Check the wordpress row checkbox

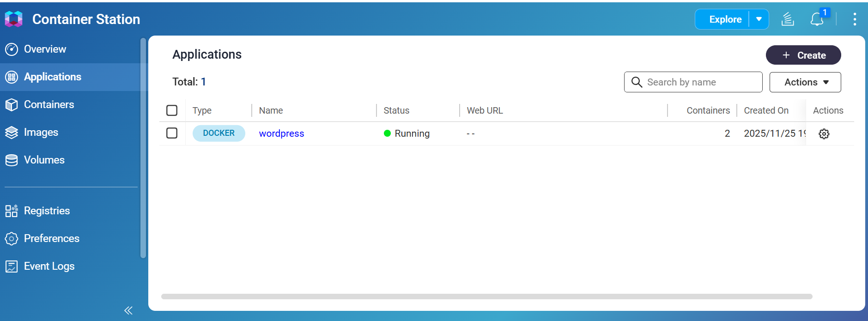coord(172,133)
